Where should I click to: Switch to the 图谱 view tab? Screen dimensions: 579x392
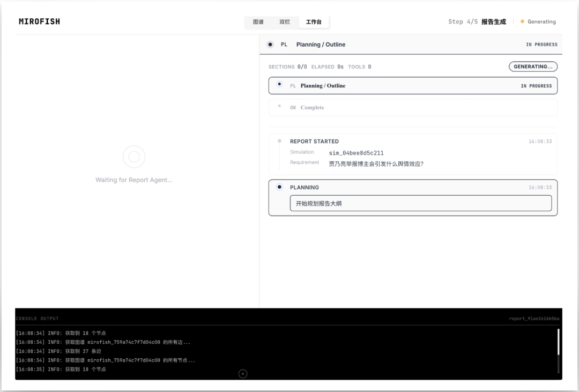258,22
